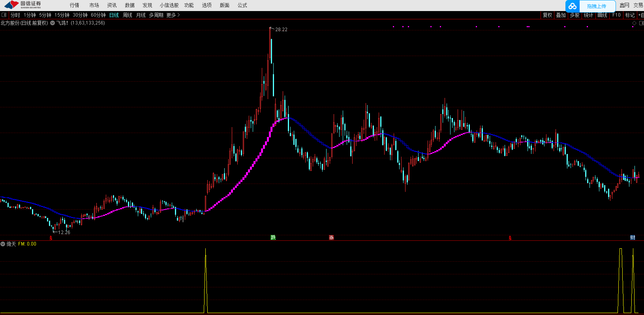Switch to 1分钟 period
The image size is (644, 315).
click(x=30, y=15)
